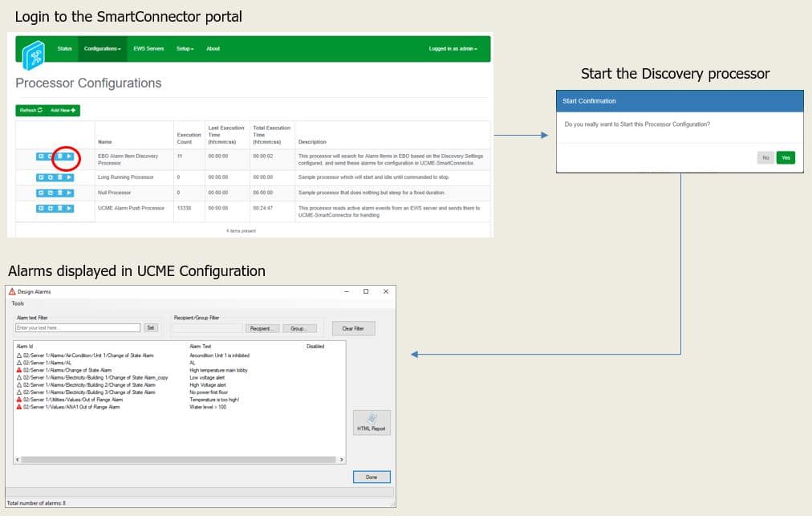Click the Disabled column header
Viewport: 812px width, 516px height.
(315, 347)
